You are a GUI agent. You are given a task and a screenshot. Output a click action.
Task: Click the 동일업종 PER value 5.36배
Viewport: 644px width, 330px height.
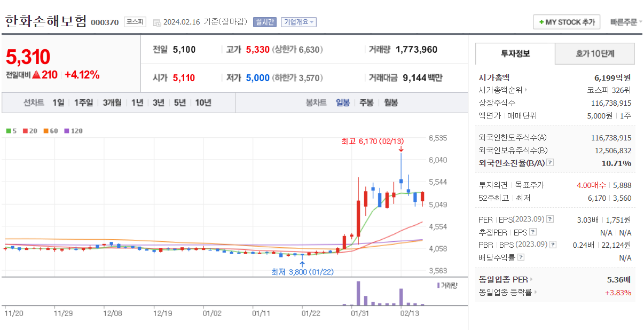click(619, 279)
